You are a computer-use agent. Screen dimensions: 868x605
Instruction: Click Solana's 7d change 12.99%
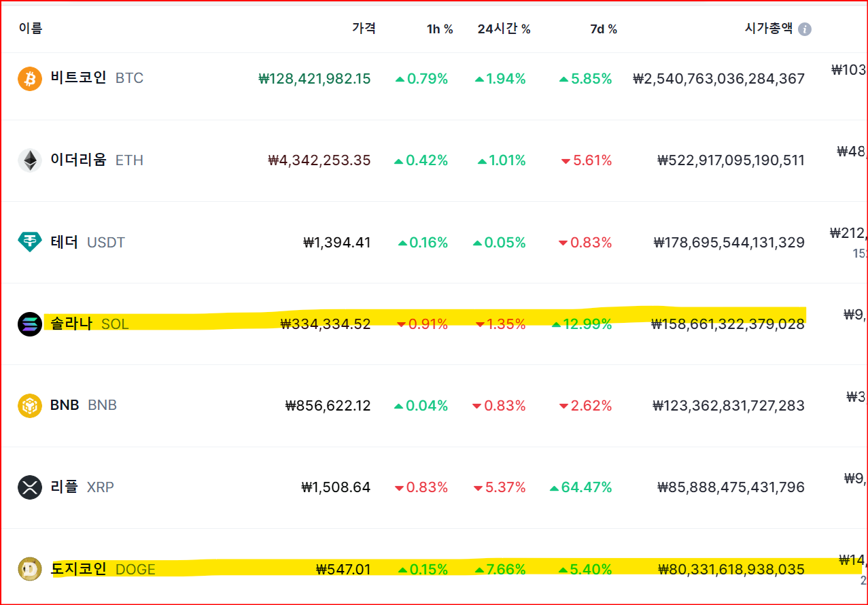582,324
